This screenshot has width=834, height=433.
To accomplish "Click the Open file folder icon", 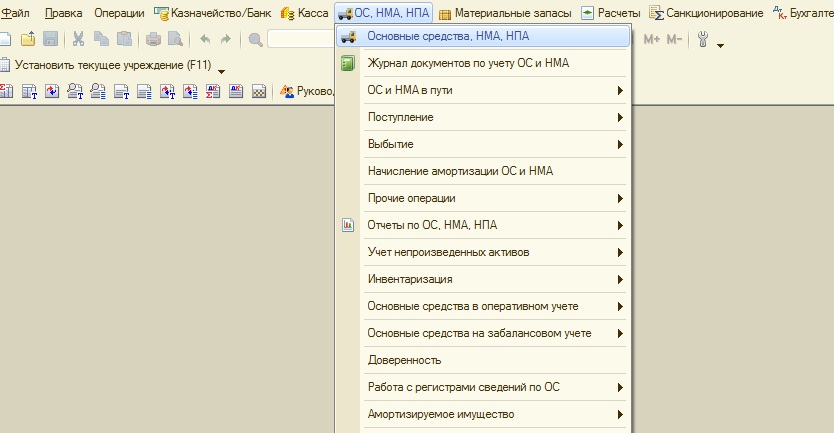I will [27, 40].
